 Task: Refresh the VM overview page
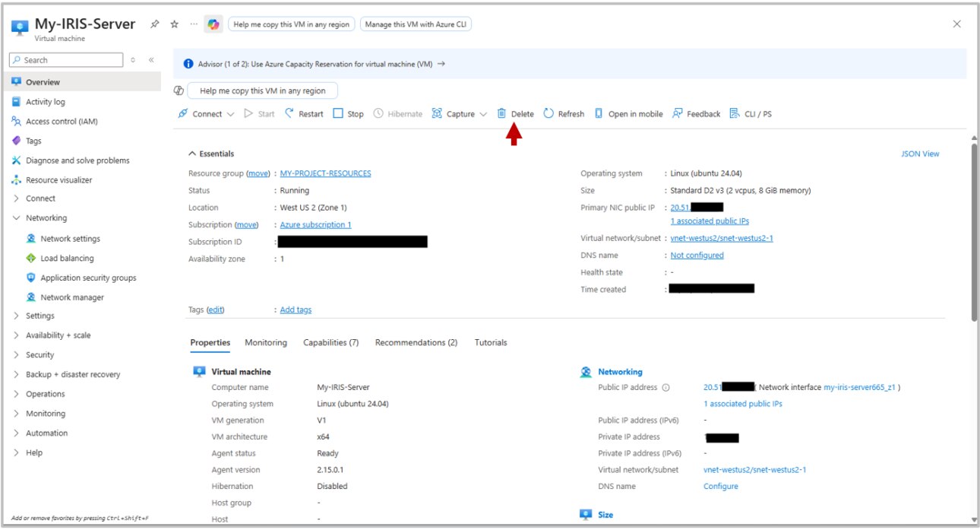pos(564,113)
